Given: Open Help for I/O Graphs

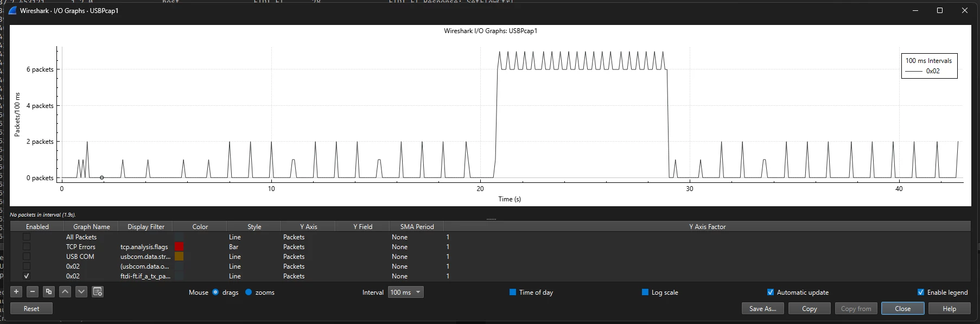Looking at the screenshot, I should click(x=949, y=308).
